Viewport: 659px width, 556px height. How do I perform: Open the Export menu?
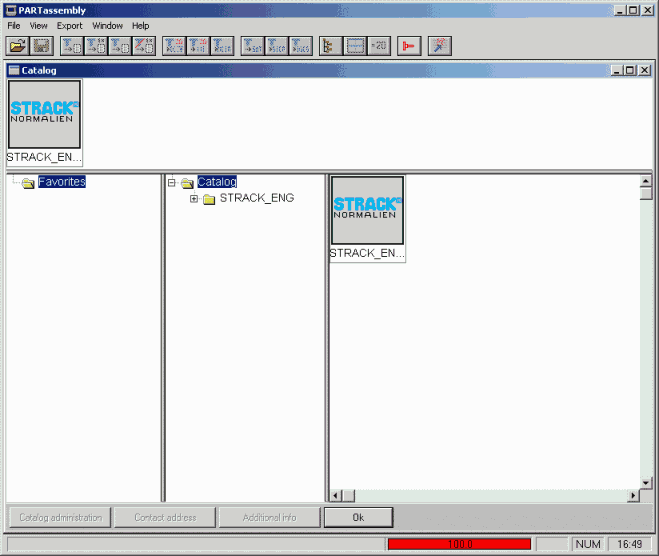[x=70, y=26]
